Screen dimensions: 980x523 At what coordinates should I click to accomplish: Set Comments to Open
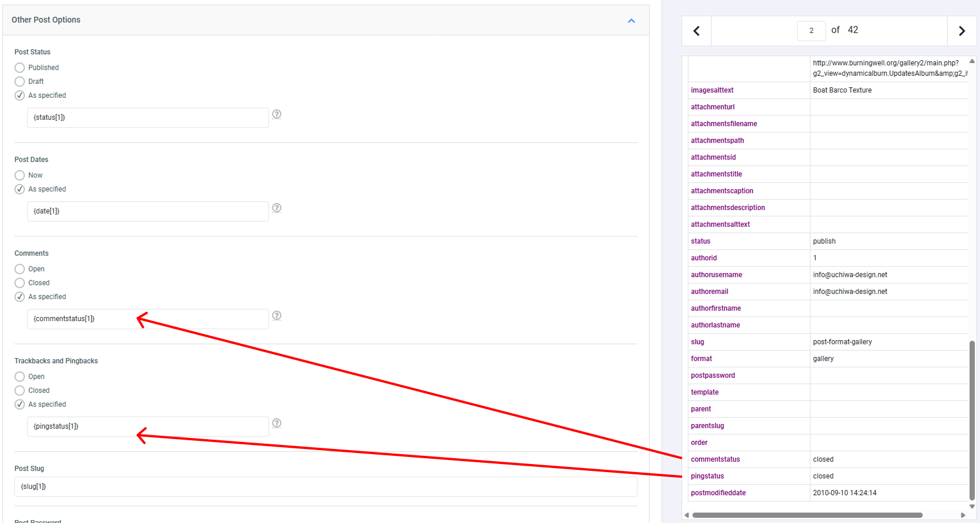point(20,269)
